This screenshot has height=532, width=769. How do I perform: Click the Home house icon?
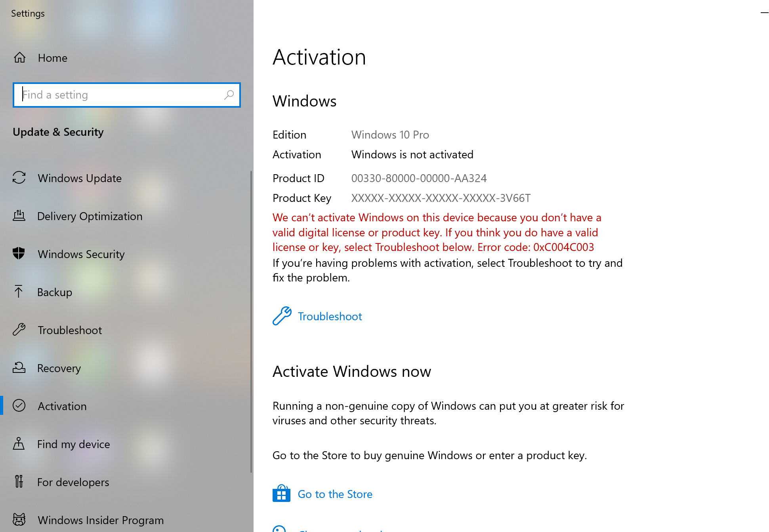[x=19, y=58]
